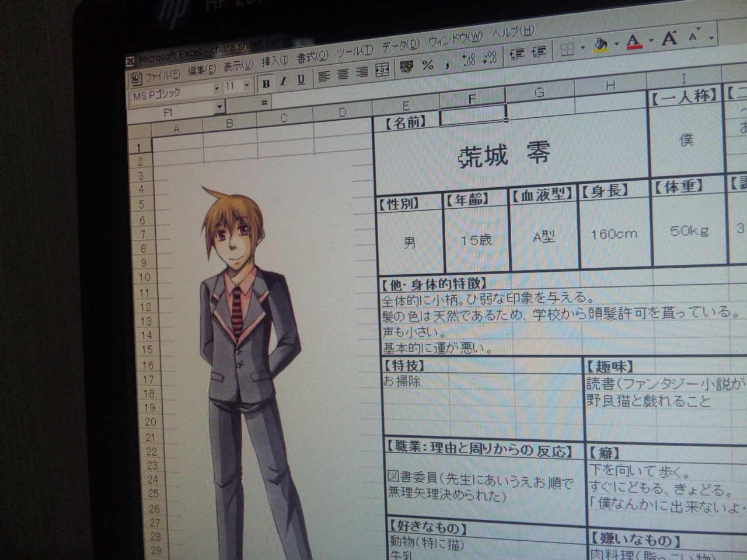Click the cell reading お掃除
Viewport: 747px width, 560px height.
(x=402, y=382)
